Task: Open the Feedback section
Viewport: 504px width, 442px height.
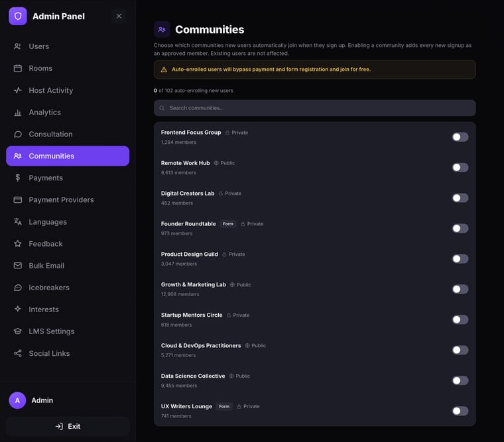Action: 68,243
